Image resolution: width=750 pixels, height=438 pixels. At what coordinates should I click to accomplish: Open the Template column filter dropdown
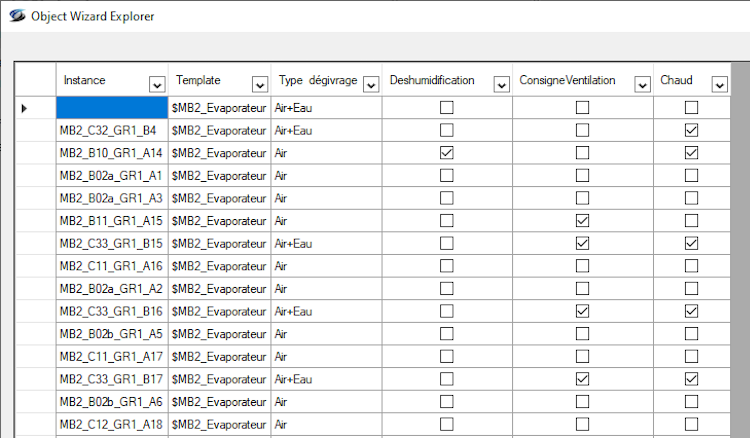coord(260,85)
